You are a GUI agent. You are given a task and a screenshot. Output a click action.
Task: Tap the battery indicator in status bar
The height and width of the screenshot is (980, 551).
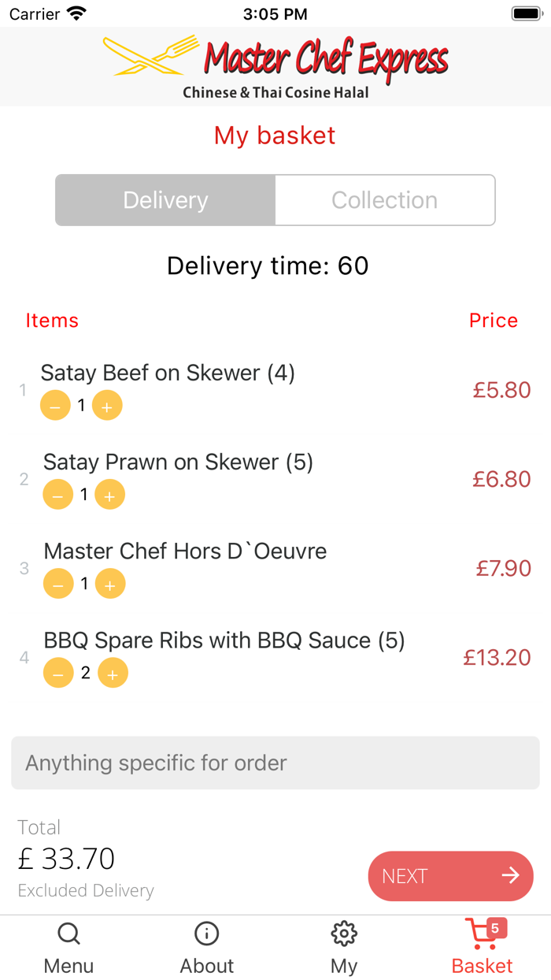[x=526, y=13]
